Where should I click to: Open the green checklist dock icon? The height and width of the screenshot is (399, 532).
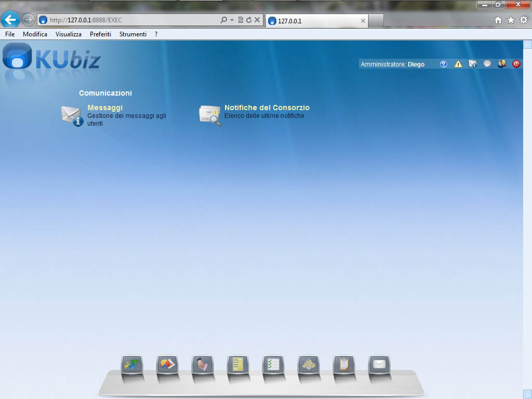point(273,365)
